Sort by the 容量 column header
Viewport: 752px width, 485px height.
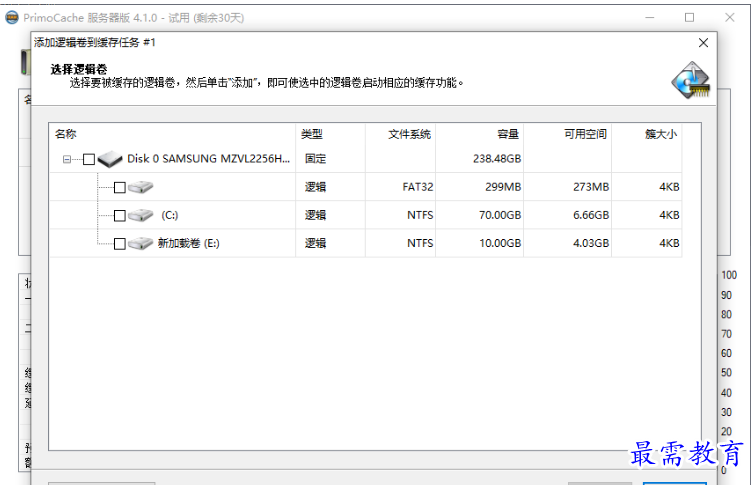point(480,134)
